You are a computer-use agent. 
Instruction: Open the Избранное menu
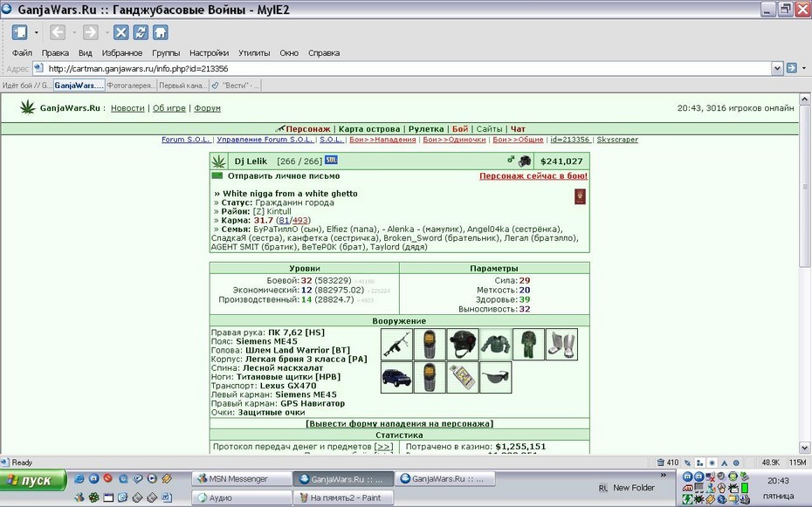[121, 52]
